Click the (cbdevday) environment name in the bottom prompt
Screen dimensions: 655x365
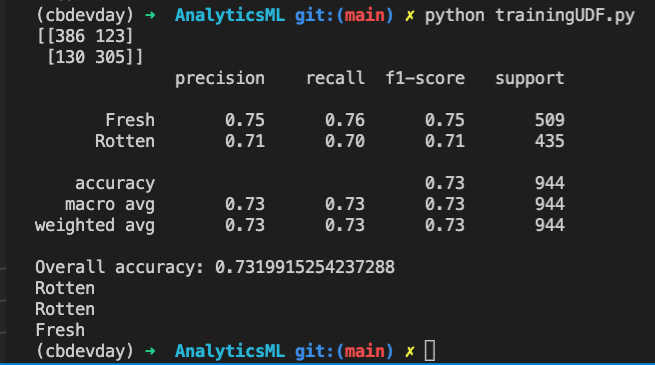click(x=85, y=351)
